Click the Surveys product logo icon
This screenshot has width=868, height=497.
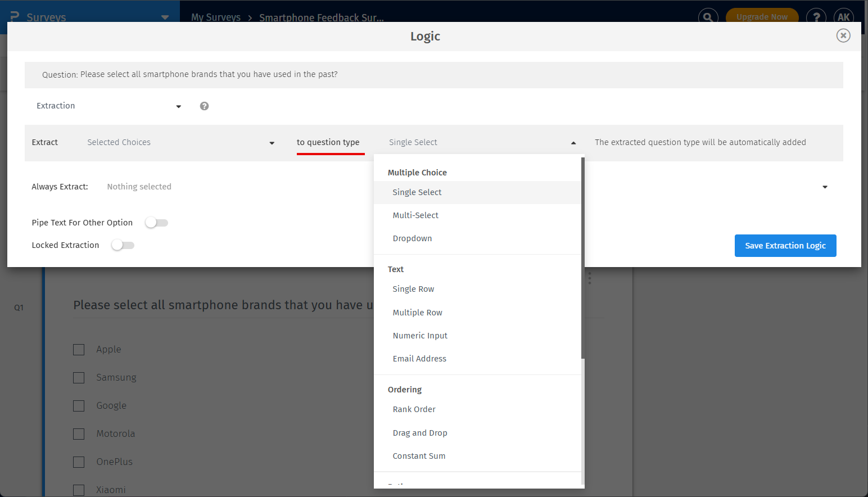(15, 17)
